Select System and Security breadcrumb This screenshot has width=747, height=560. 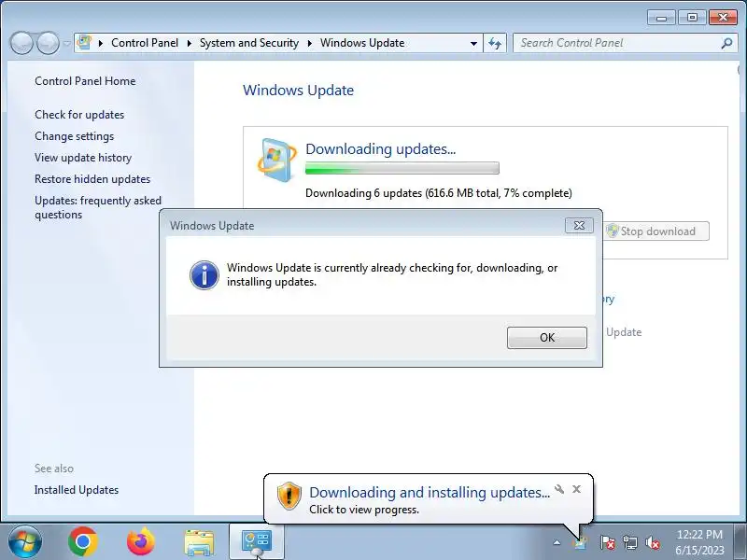[249, 43]
